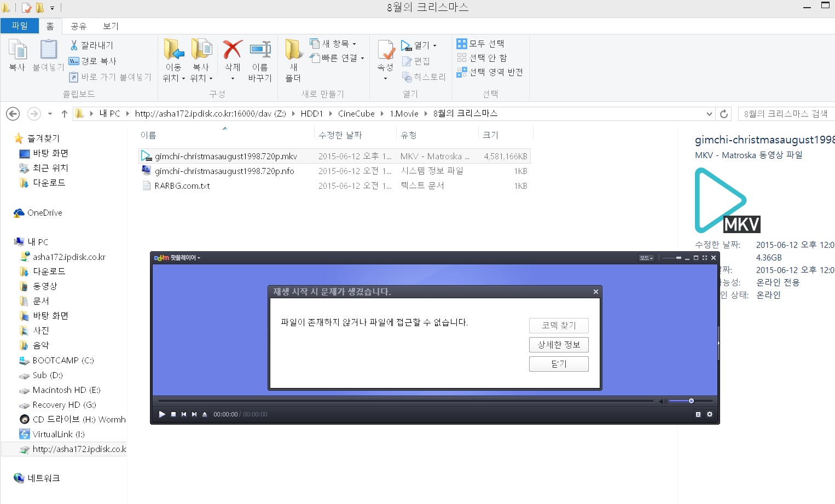
Task: Click the eject/open file button in PotPlayer
Action: tap(205, 414)
